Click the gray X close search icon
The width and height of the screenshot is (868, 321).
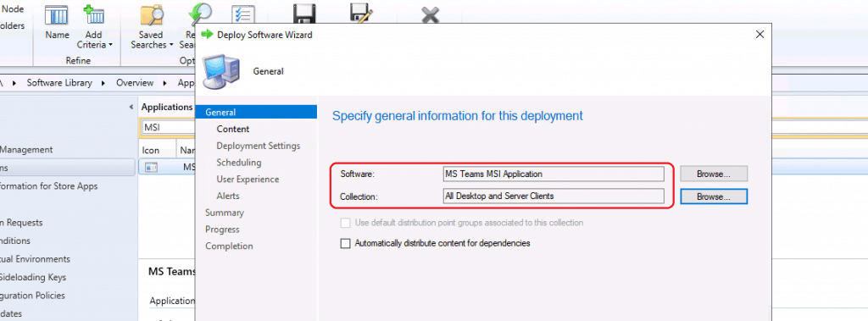tap(430, 15)
